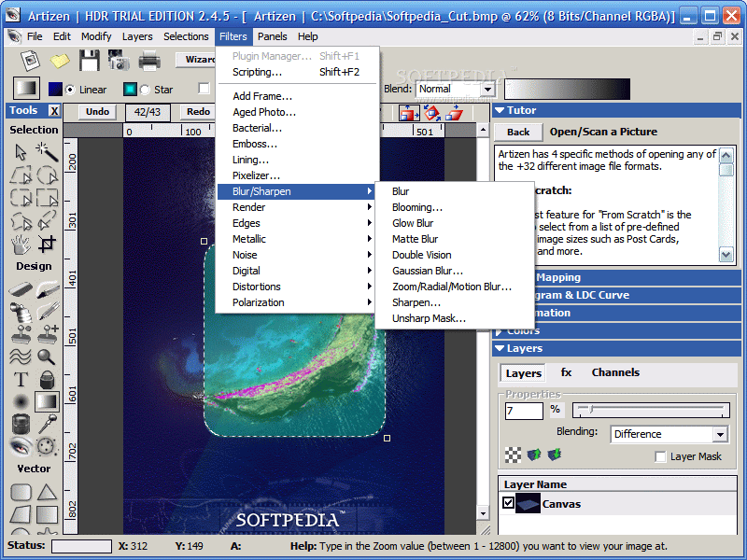Collapse the Layers panel header
Screen dimensions: 747x560
[x=500, y=348]
